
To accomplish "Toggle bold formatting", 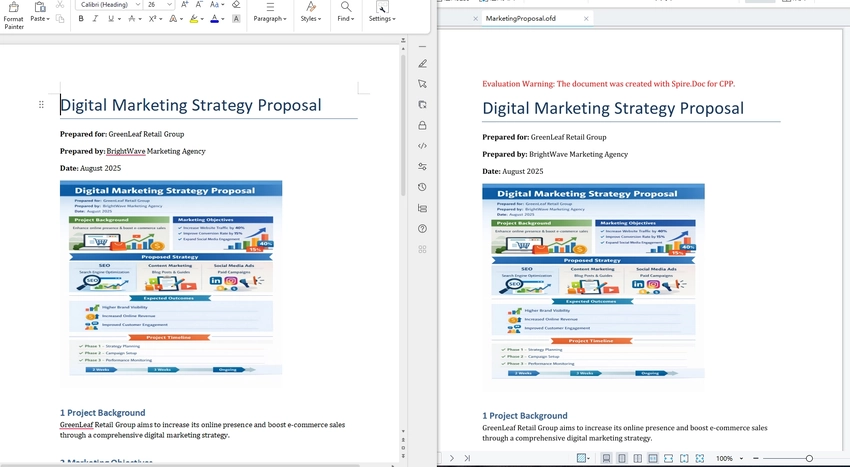I will click(x=81, y=19).
